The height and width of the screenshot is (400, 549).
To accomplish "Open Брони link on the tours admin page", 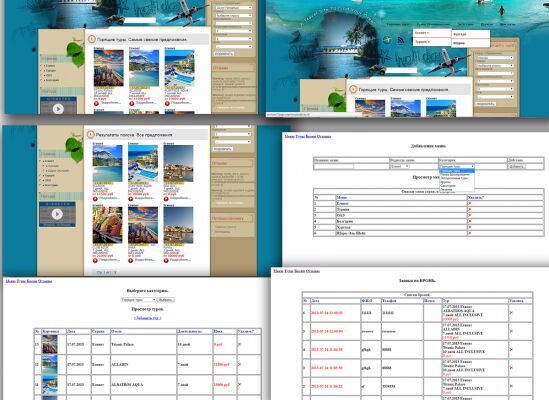I will click(32, 281).
